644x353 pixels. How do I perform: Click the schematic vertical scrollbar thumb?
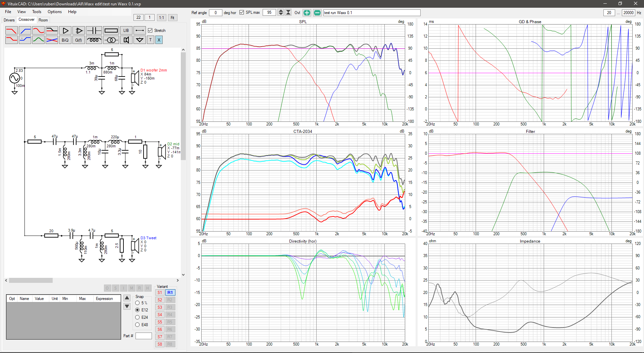coord(183,107)
